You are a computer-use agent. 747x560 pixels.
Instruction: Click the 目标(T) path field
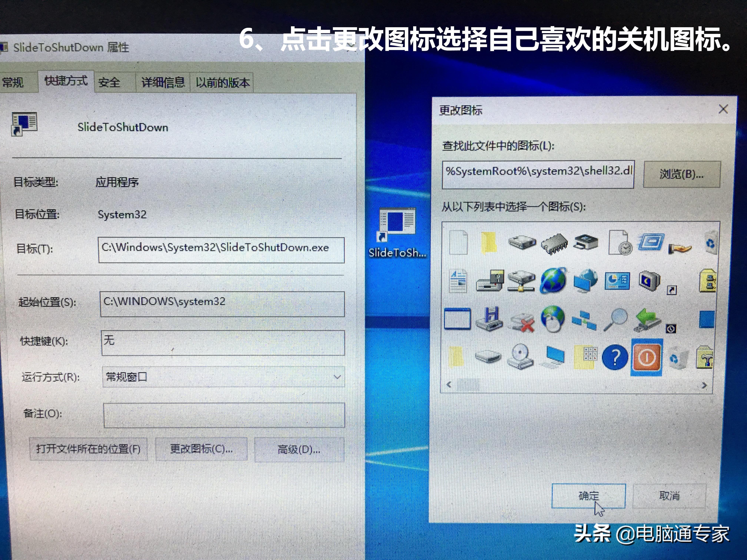click(221, 250)
